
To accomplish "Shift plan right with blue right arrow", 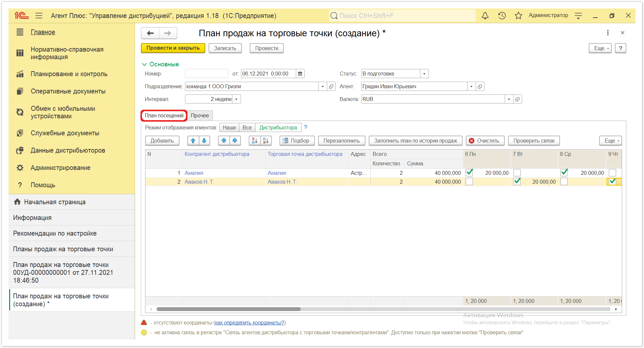I will pyautogui.click(x=235, y=141).
